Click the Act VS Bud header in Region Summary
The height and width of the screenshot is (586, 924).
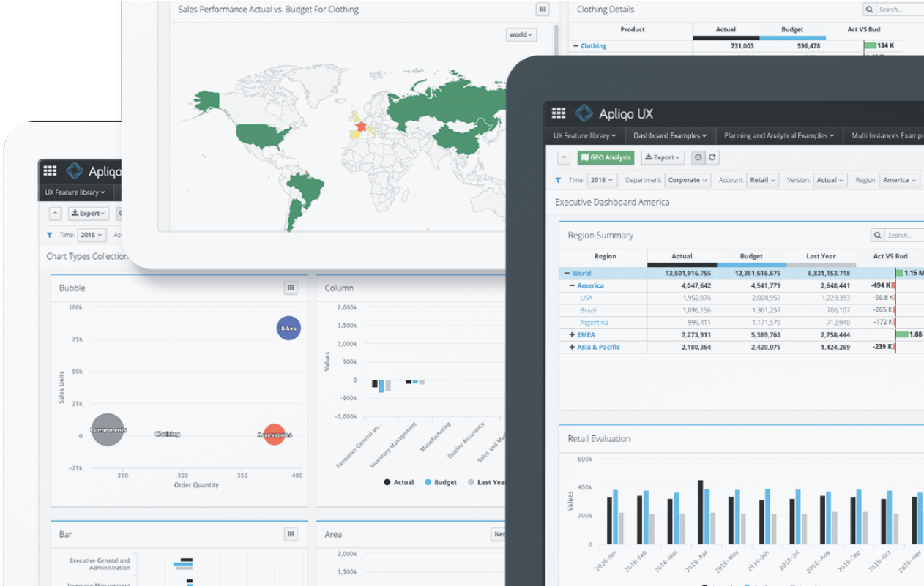[890, 256]
